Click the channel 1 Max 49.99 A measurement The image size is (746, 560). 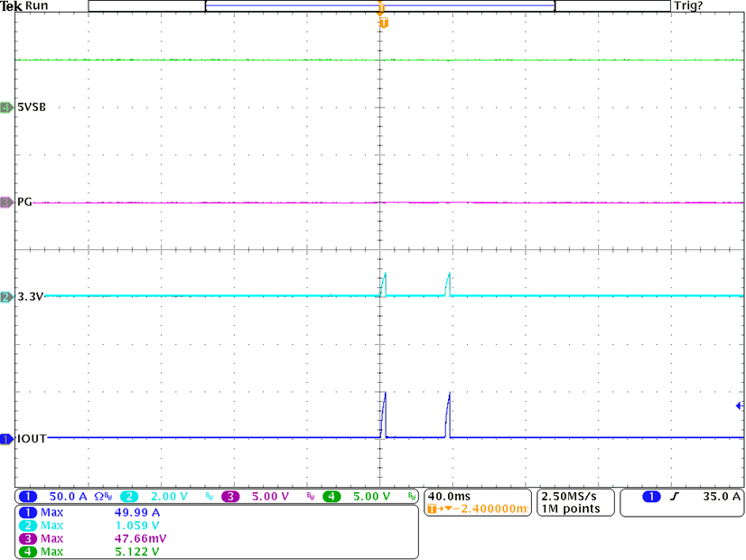[x=89, y=512]
